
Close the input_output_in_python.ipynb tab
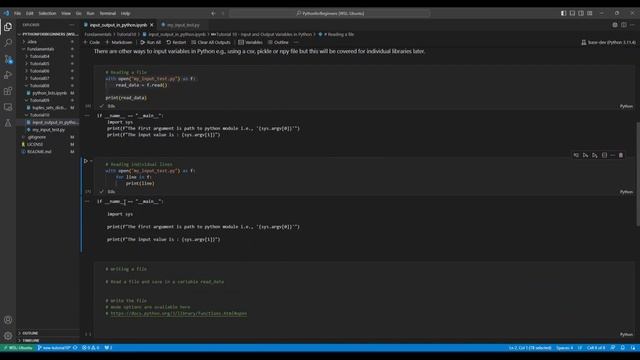(152, 25)
